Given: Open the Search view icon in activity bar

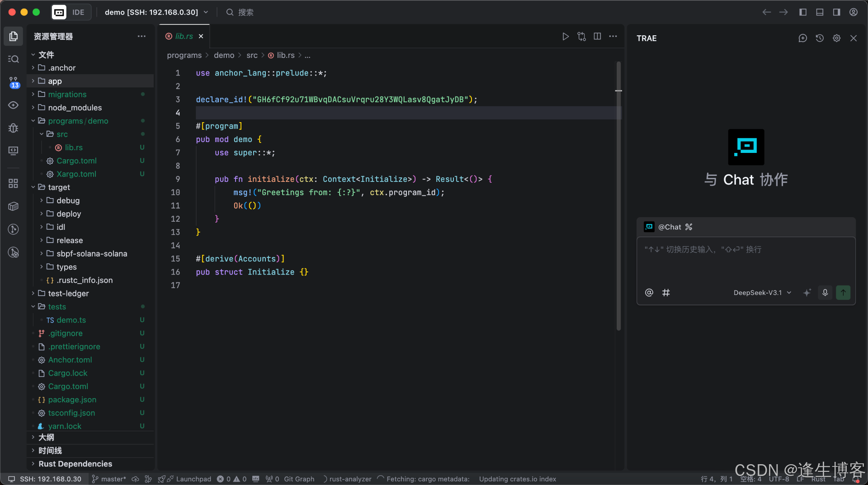Looking at the screenshot, I should pyautogui.click(x=14, y=59).
